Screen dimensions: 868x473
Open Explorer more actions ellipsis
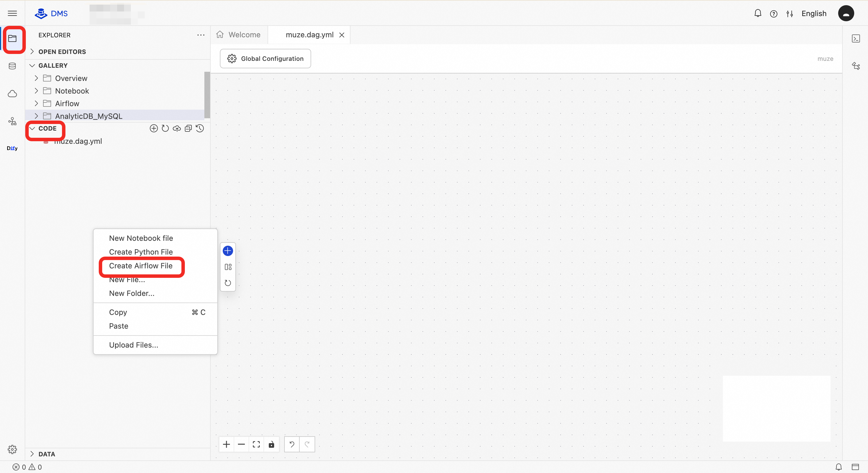201,35
